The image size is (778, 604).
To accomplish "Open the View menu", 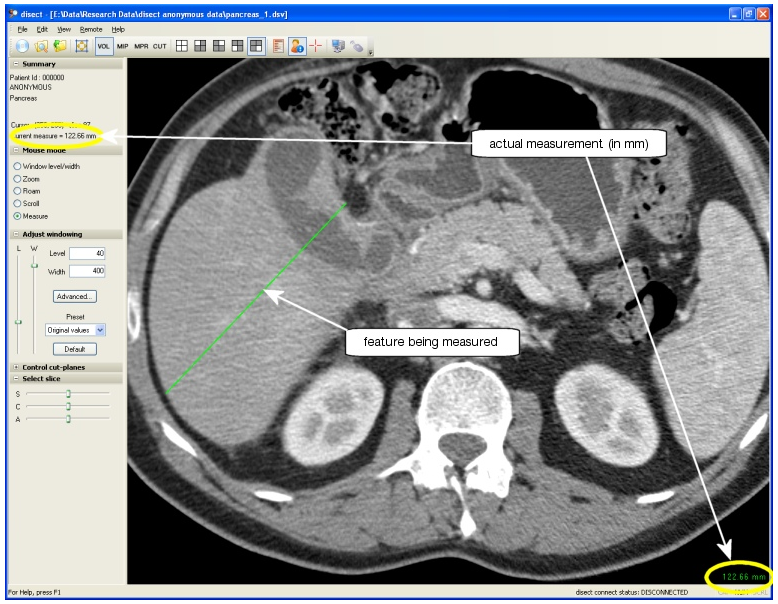I will pos(64,29).
